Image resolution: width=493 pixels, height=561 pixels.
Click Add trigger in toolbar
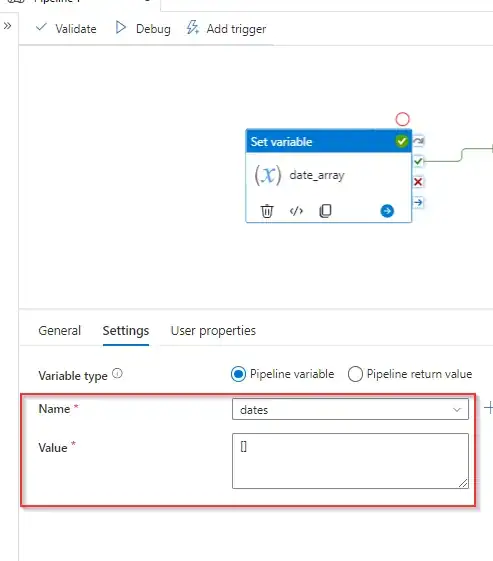[226, 28]
